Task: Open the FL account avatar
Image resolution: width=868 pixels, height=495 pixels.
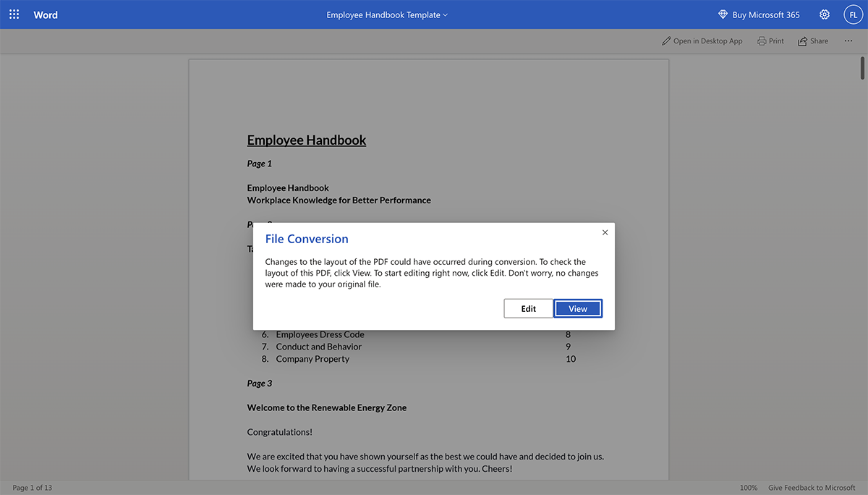Action: point(854,14)
